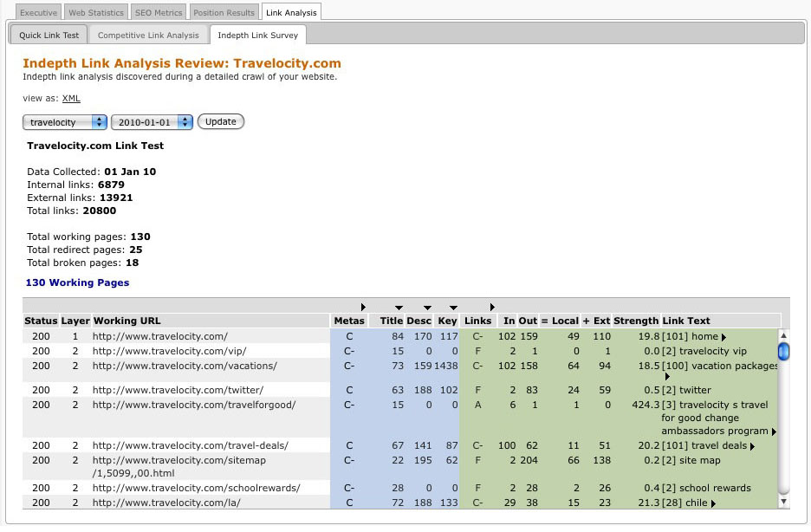Viewport: 811px width, 532px height.
Task: Click the travelocity.com/la/ URL
Action: (166, 503)
